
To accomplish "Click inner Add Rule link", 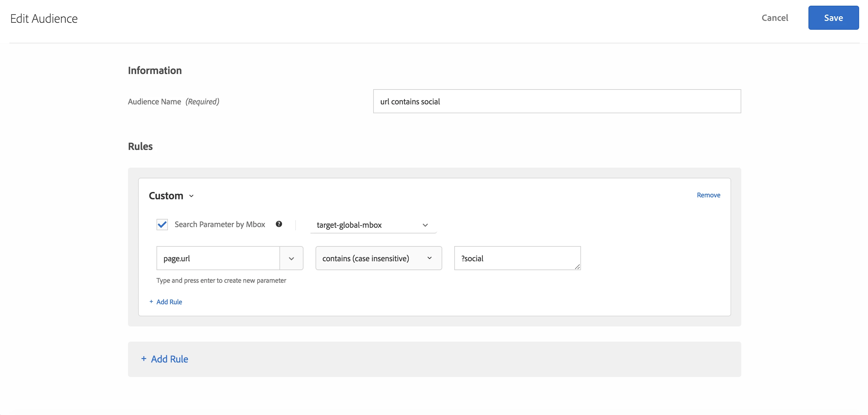I will pyautogui.click(x=169, y=302).
